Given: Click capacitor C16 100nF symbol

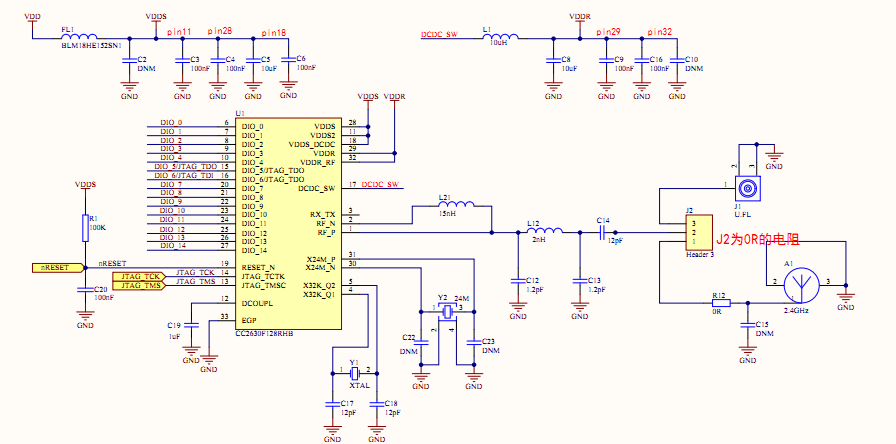Looking at the screenshot, I should pyautogui.click(x=641, y=59).
